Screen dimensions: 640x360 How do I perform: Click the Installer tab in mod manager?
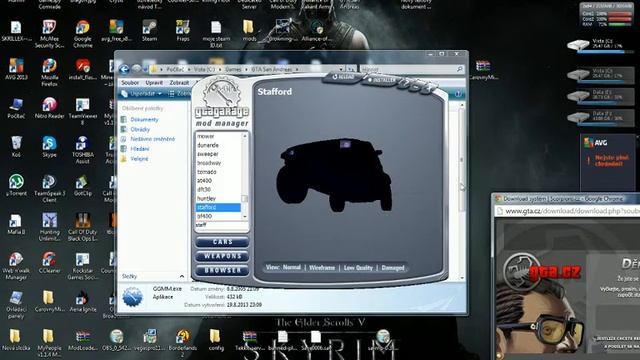(x=382, y=80)
